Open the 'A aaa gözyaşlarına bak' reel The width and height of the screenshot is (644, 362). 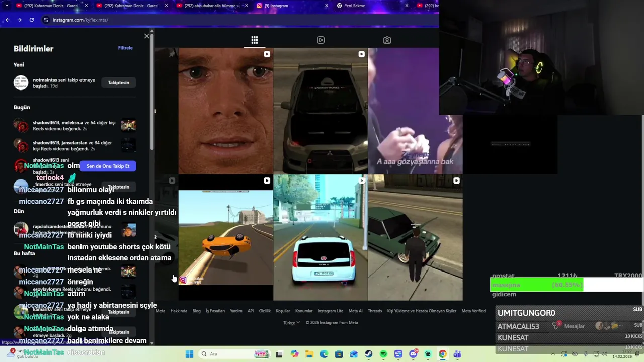pyautogui.click(x=404, y=111)
